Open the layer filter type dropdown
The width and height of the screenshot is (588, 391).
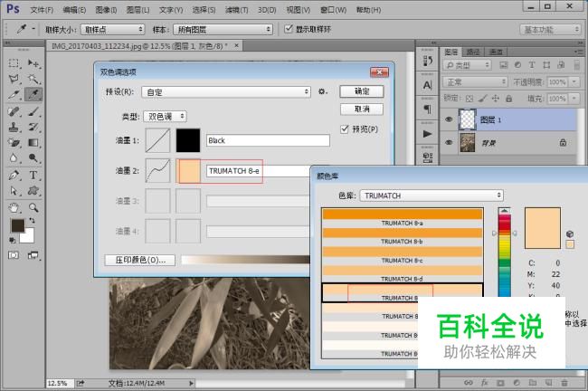pos(468,65)
